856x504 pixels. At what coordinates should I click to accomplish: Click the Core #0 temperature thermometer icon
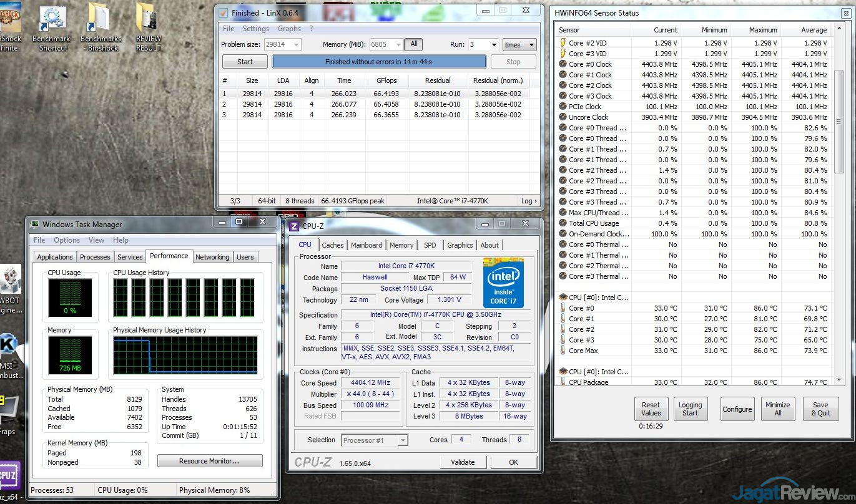pyautogui.click(x=563, y=308)
